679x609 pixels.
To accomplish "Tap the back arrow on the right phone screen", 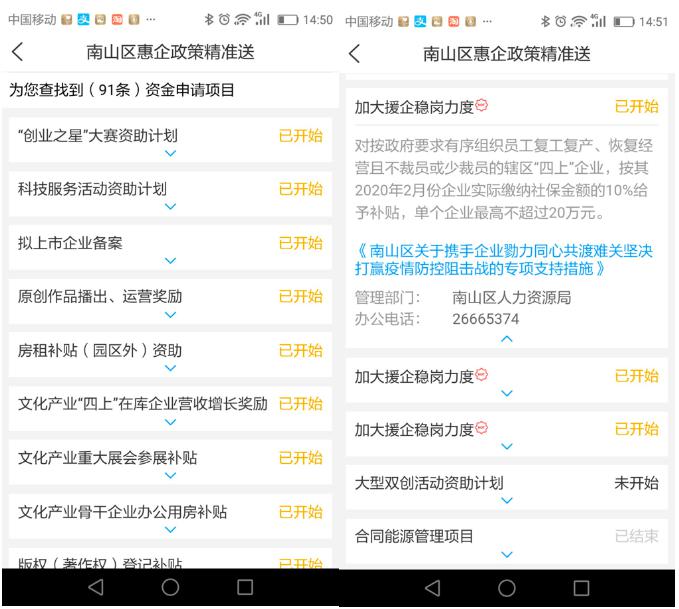I will (x=354, y=54).
